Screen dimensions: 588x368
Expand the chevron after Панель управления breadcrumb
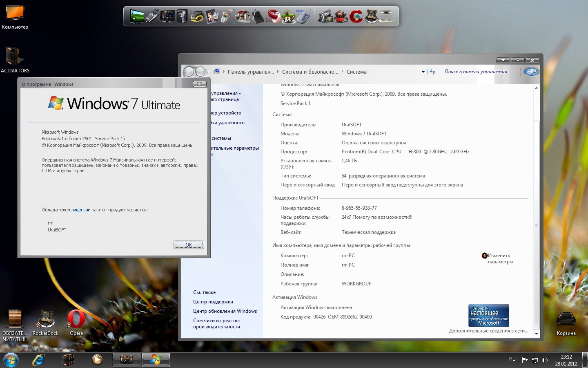pyautogui.click(x=278, y=72)
